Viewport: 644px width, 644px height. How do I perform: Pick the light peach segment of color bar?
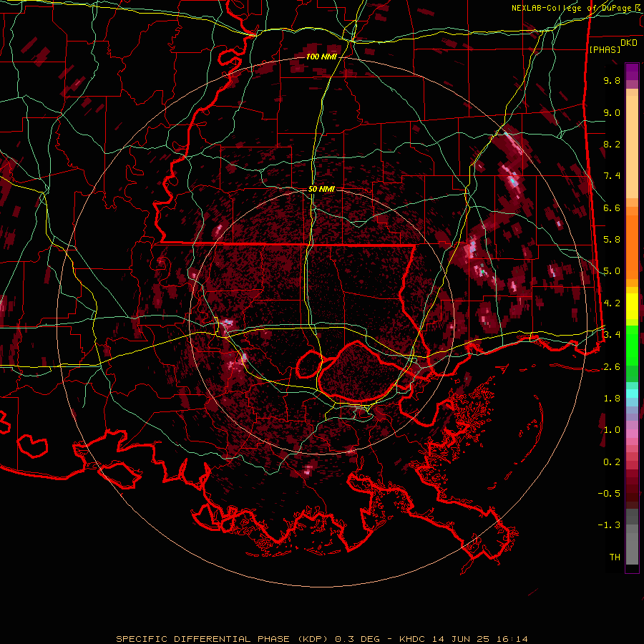tap(632, 146)
